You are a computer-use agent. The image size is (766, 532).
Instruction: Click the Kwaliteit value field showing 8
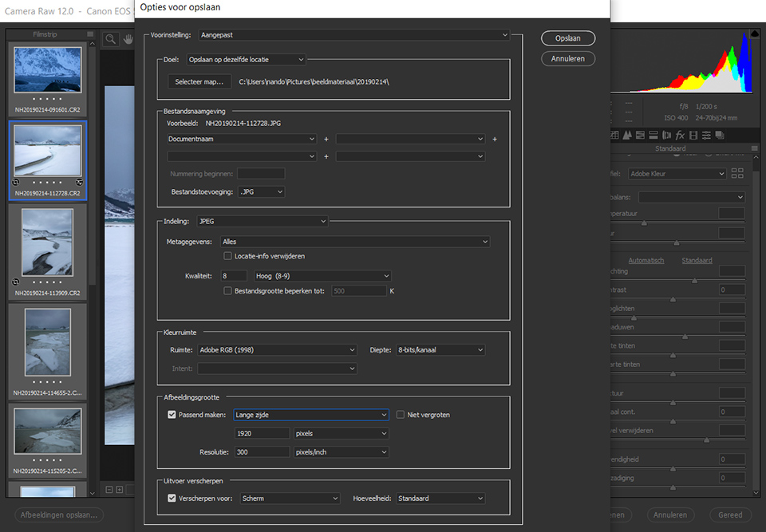234,276
